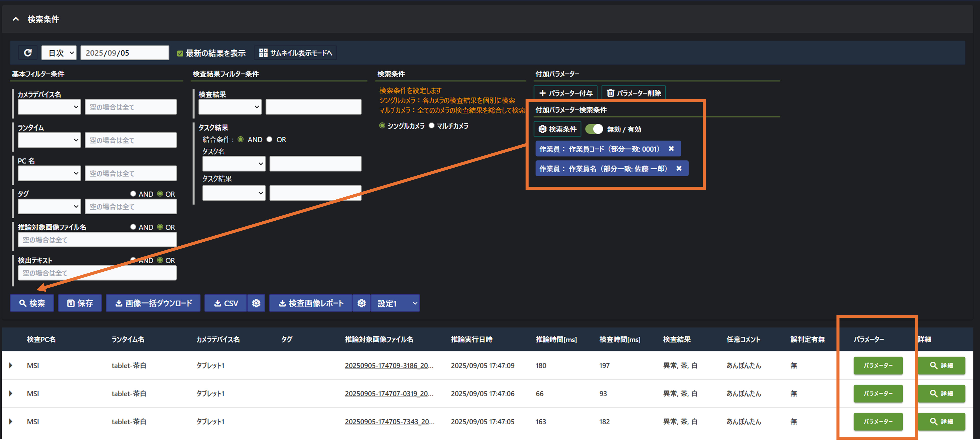Collapse the 検索条件 panel header
Image resolution: width=980 pixels, height=440 pixels.
[16, 19]
